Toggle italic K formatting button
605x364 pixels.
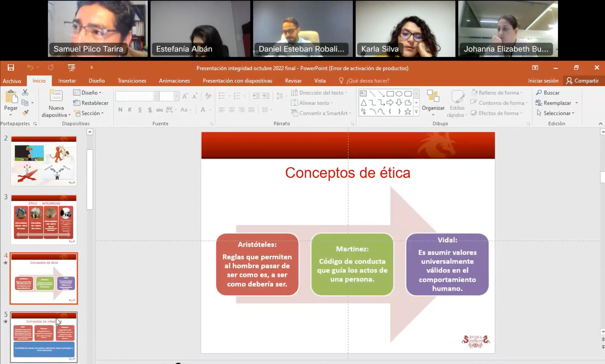(x=130, y=110)
